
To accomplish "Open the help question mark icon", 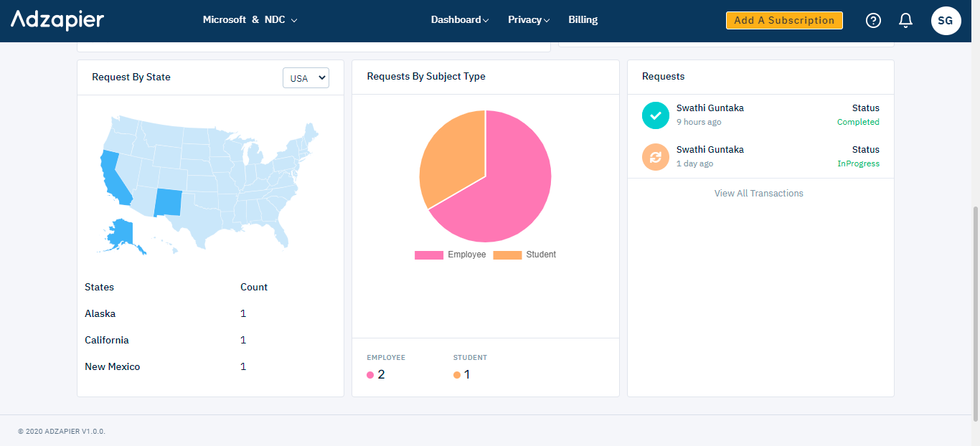I will click(873, 20).
